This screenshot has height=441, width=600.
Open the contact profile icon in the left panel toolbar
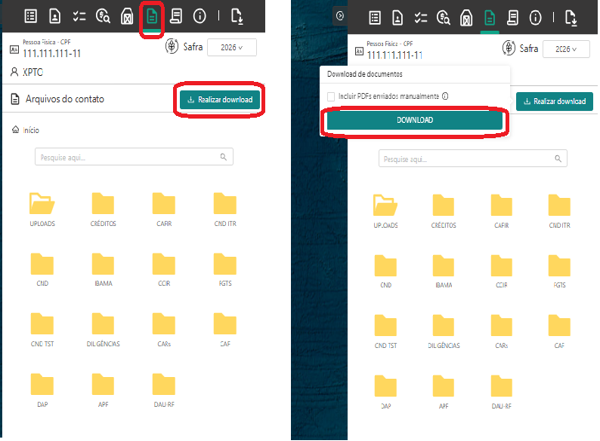pyautogui.click(x=55, y=16)
